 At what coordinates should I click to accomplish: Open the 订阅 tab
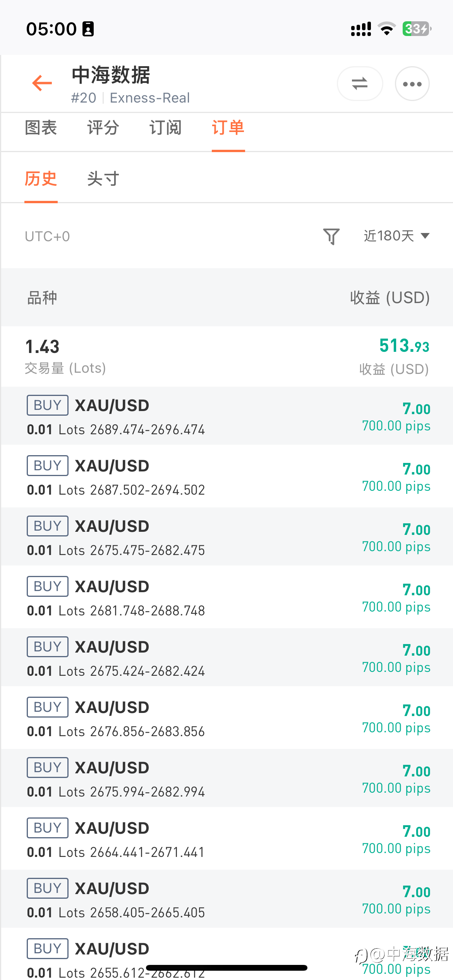[165, 128]
